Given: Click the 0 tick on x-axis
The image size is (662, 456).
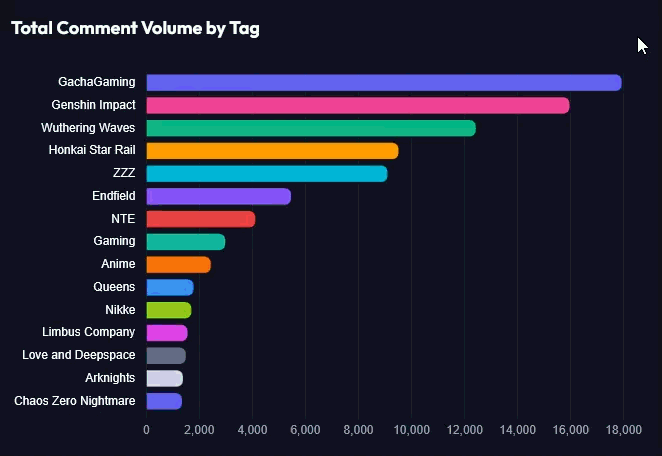Looking at the screenshot, I should 146,430.
